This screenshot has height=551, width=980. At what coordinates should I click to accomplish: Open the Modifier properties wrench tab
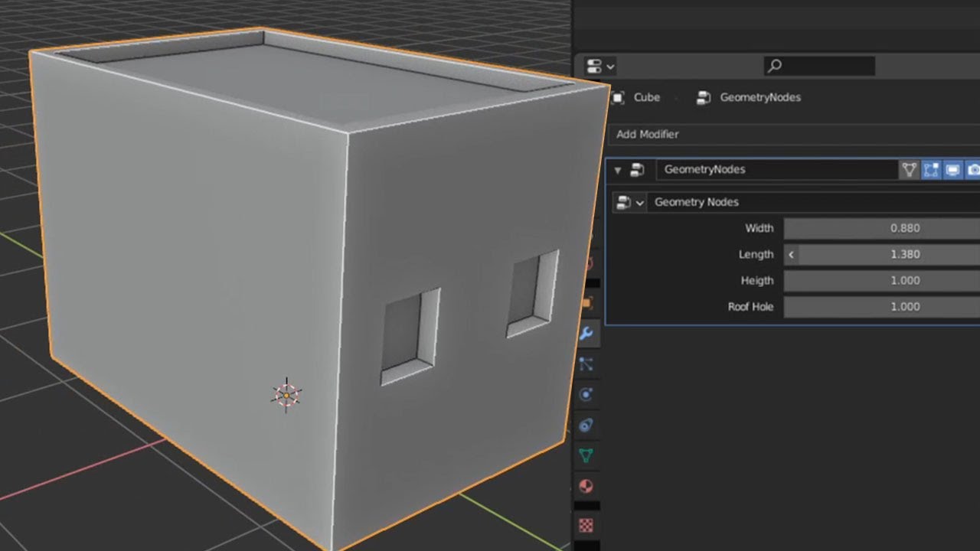point(586,334)
